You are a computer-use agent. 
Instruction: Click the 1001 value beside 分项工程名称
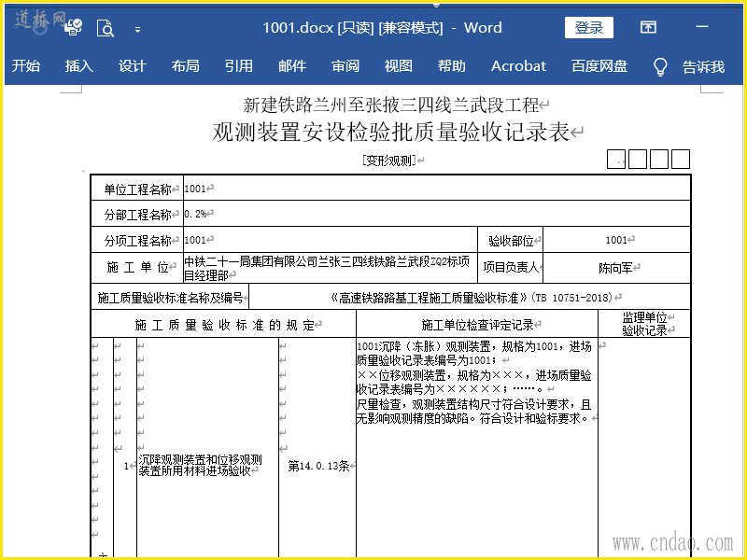(195, 240)
